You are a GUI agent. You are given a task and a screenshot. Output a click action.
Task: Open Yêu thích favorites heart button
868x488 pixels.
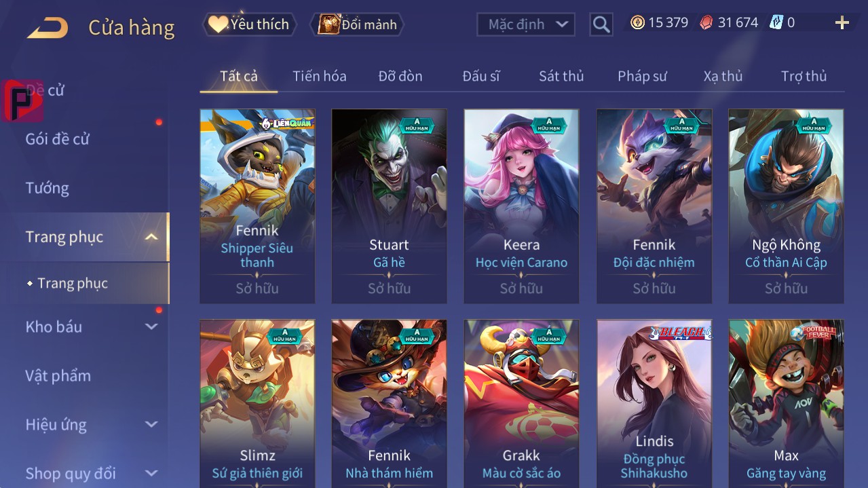pyautogui.click(x=249, y=24)
